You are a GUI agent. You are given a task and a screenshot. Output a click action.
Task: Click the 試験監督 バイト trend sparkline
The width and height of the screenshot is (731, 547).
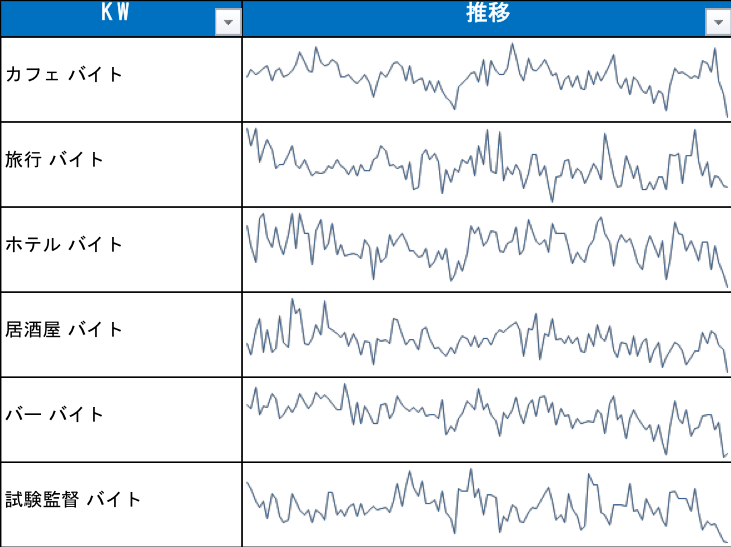tap(486, 504)
